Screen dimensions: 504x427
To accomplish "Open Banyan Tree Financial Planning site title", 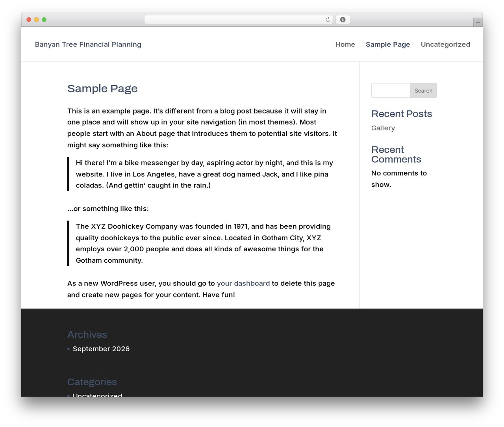I will [88, 45].
